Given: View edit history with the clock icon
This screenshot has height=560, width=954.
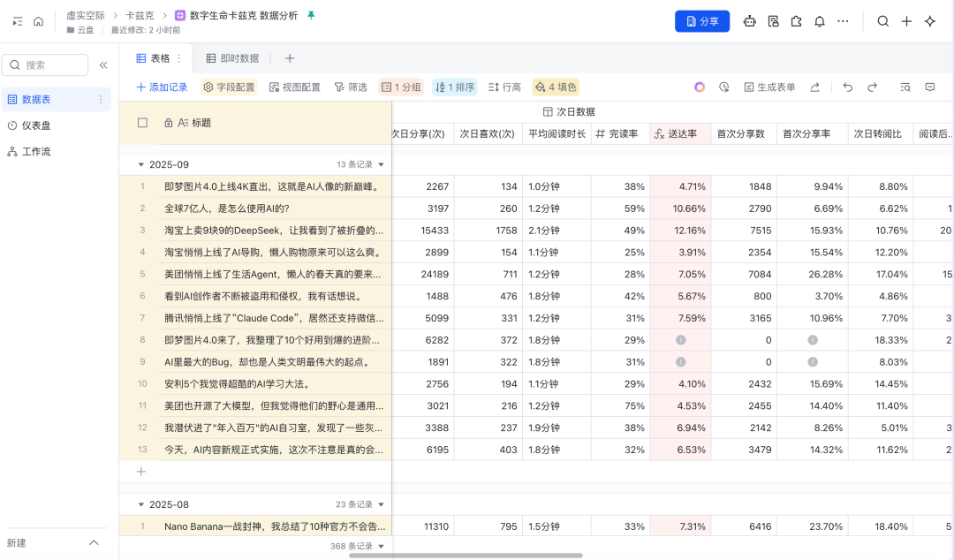Looking at the screenshot, I should click(724, 87).
